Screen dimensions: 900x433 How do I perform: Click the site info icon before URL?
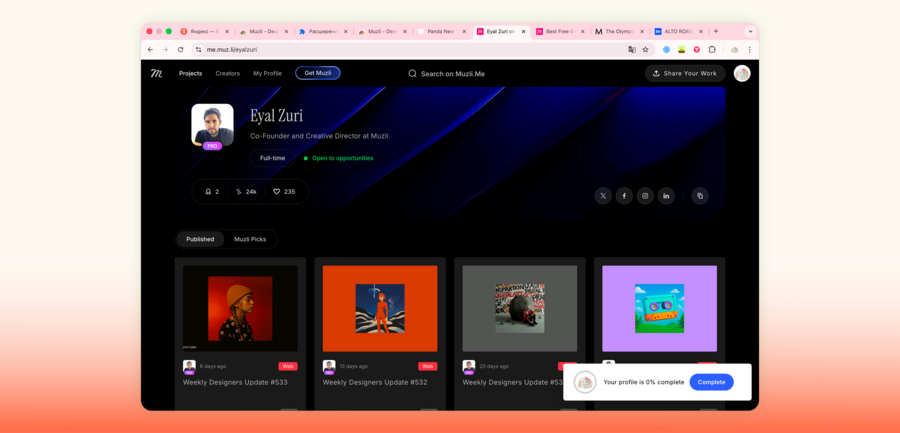click(199, 50)
